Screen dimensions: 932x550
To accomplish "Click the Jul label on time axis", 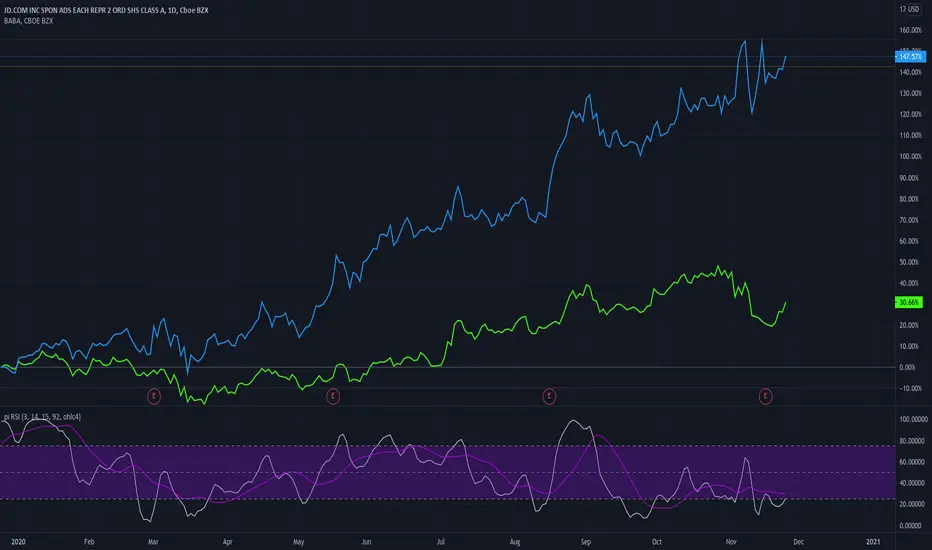I will pos(440,542).
